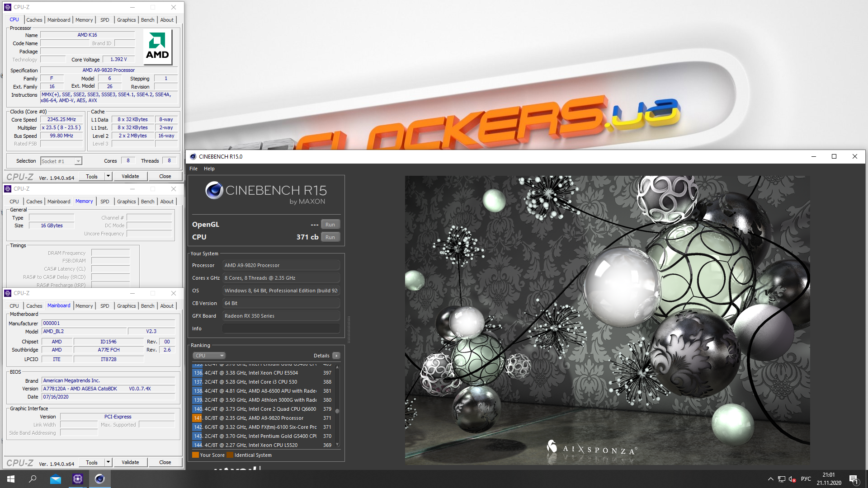Click Validate in top CPU-Z window
Screen dimensions: 868x488
pos(130,176)
